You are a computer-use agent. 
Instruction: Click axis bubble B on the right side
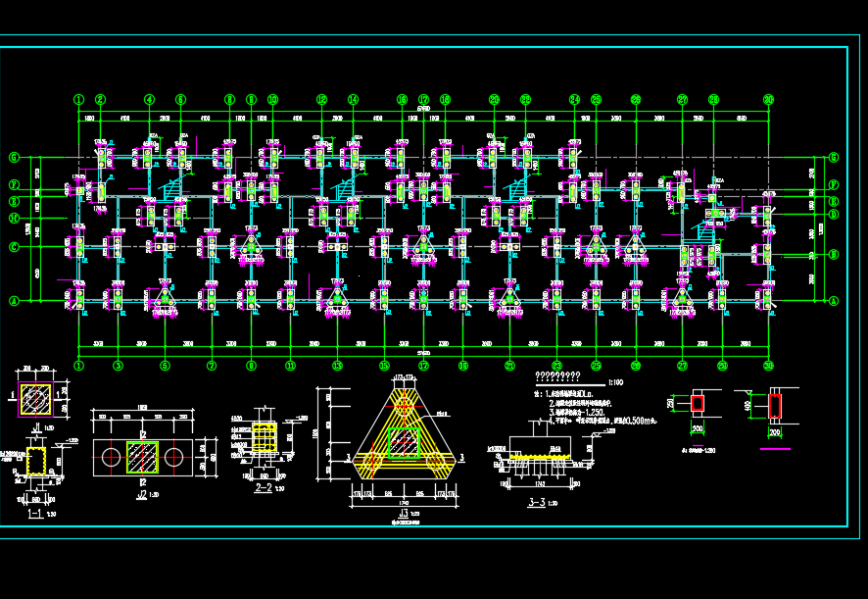[x=835, y=255]
